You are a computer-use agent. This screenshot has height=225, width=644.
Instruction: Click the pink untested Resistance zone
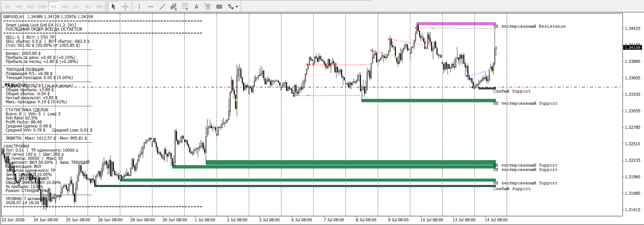(x=456, y=24)
